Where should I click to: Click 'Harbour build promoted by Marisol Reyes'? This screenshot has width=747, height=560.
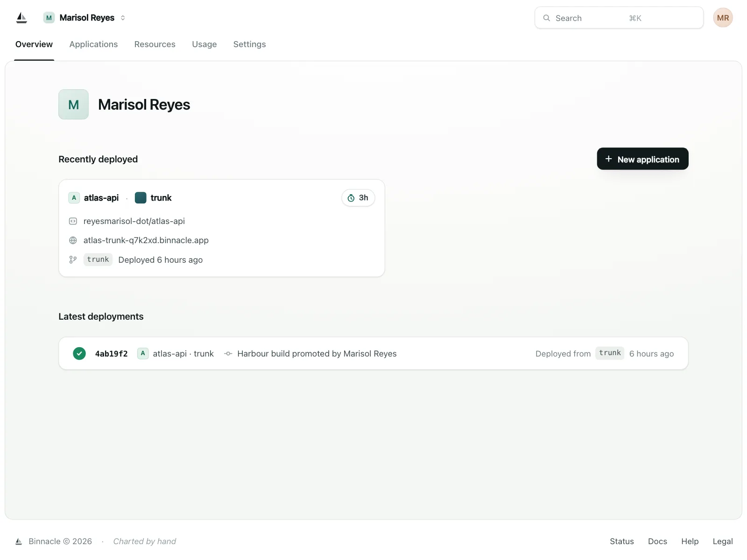pos(317,354)
